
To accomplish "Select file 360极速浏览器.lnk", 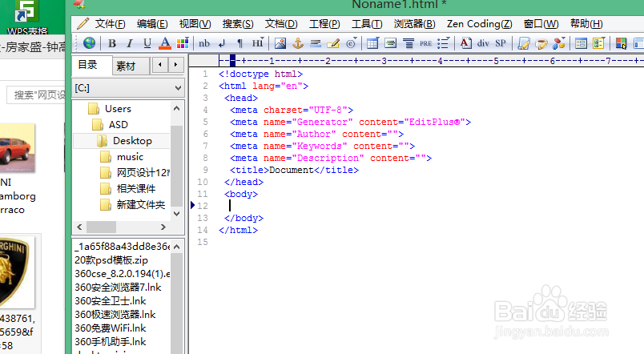I will coord(115,315).
